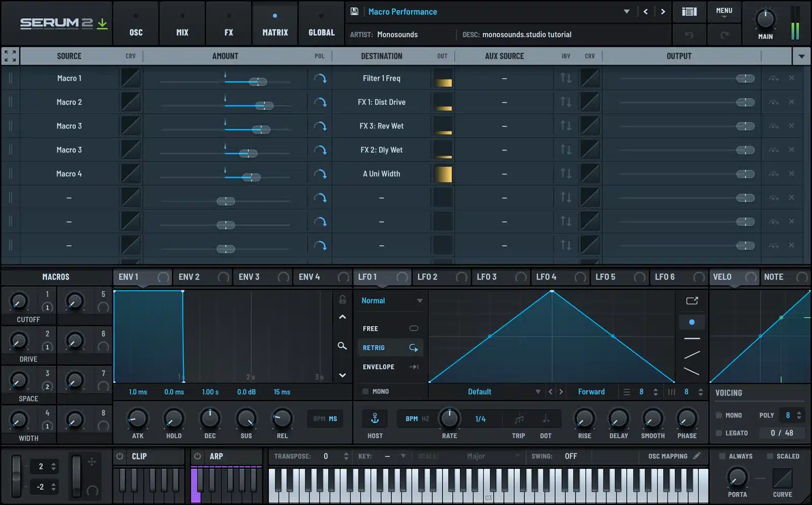812x505 pixels.
Task: Click the Serum 2 download arrow icon
Action: pos(103,23)
